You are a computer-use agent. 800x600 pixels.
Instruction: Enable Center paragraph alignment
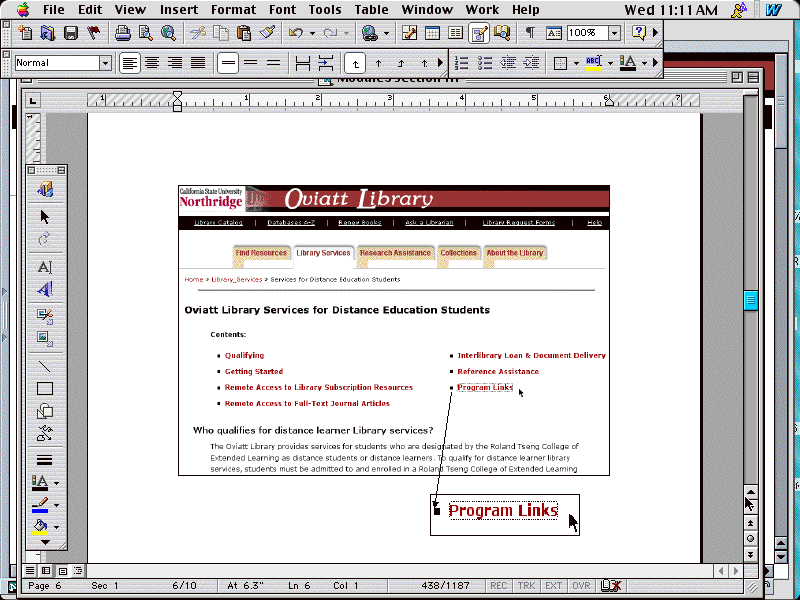[152, 63]
